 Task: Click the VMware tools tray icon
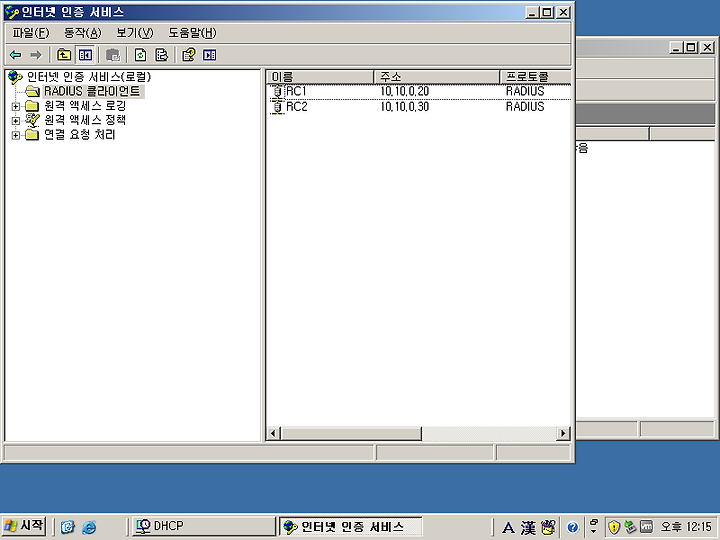[x=646, y=527]
